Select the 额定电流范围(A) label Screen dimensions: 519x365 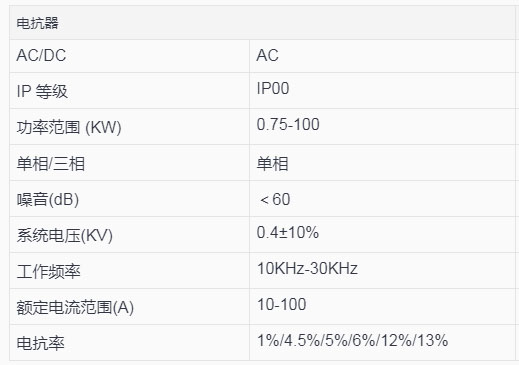click(x=75, y=307)
